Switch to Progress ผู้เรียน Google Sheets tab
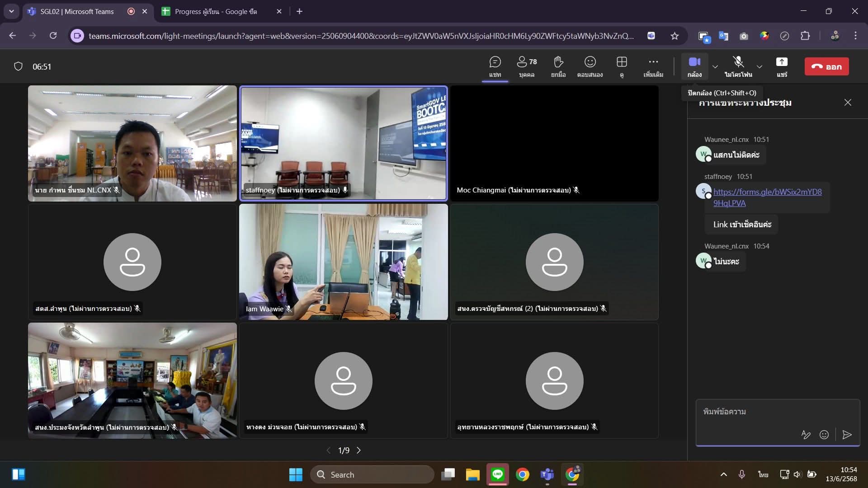868x488 pixels. [216, 11]
